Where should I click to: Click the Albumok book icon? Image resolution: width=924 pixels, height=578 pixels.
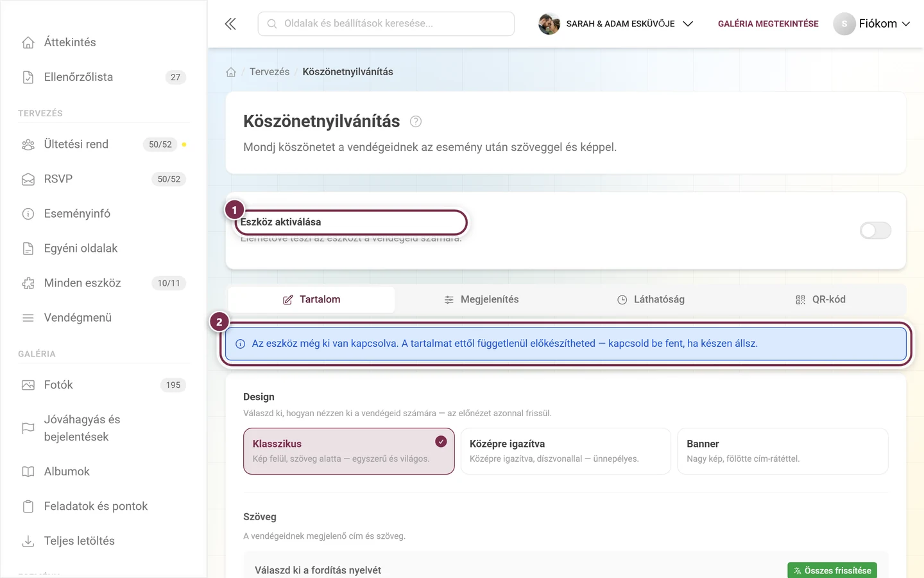[28, 472]
